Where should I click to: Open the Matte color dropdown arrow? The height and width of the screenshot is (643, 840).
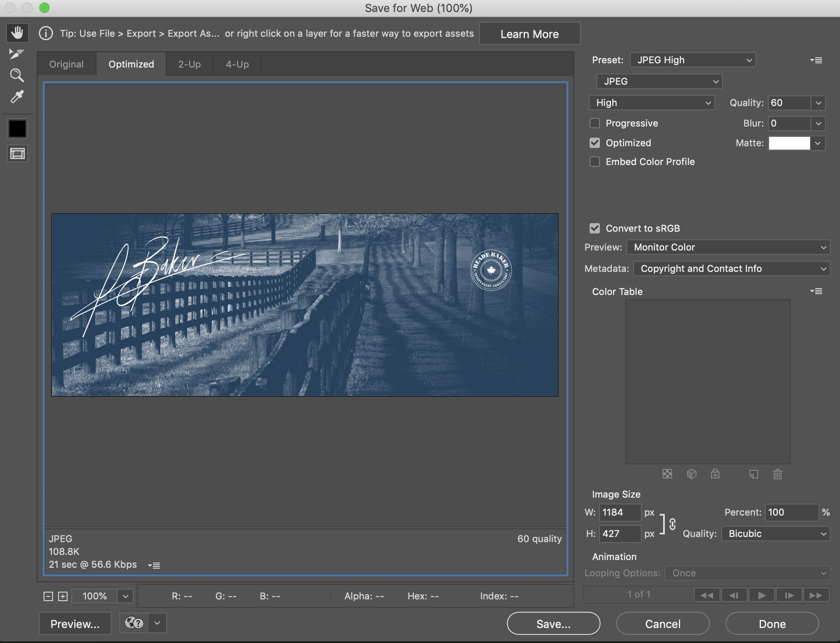pos(818,143)
